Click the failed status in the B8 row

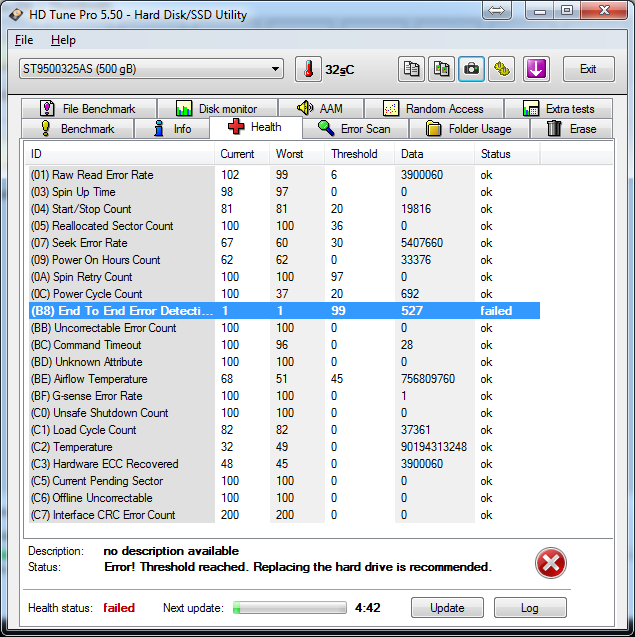pos(496,311)
